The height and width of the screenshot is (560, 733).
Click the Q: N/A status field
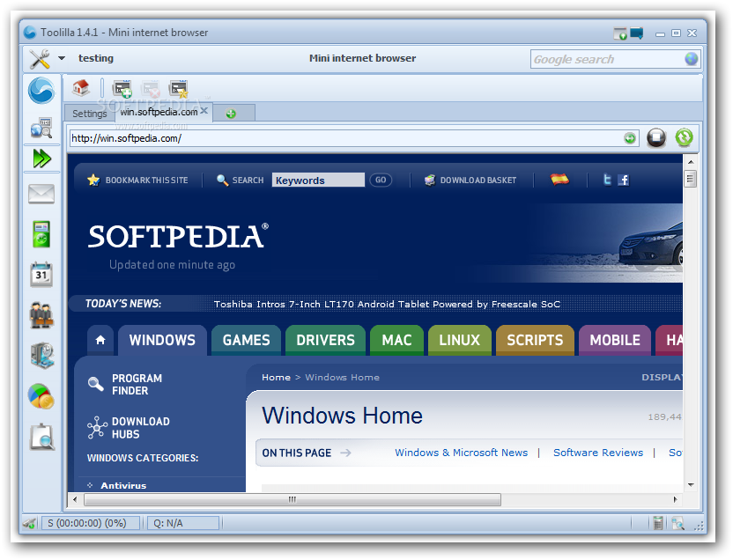(183, 523)
